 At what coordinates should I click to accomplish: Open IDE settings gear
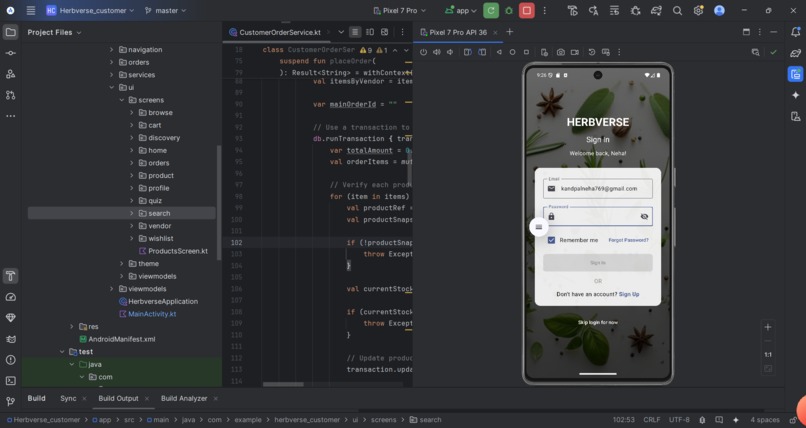coord(698,10)
